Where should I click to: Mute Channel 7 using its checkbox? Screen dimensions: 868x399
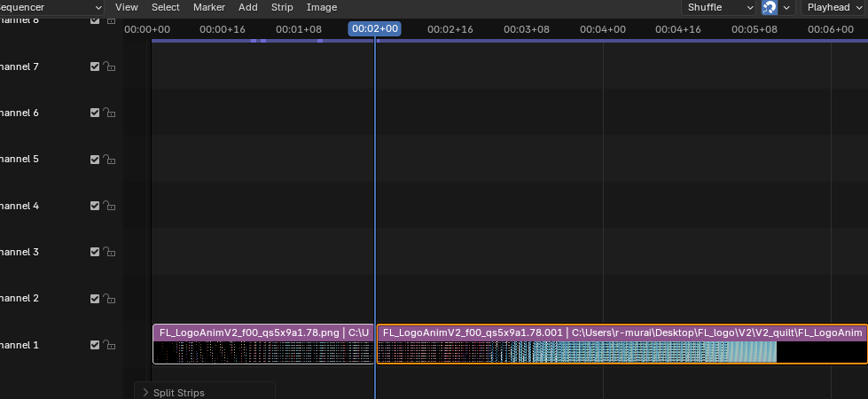click(x=95, y=66)
